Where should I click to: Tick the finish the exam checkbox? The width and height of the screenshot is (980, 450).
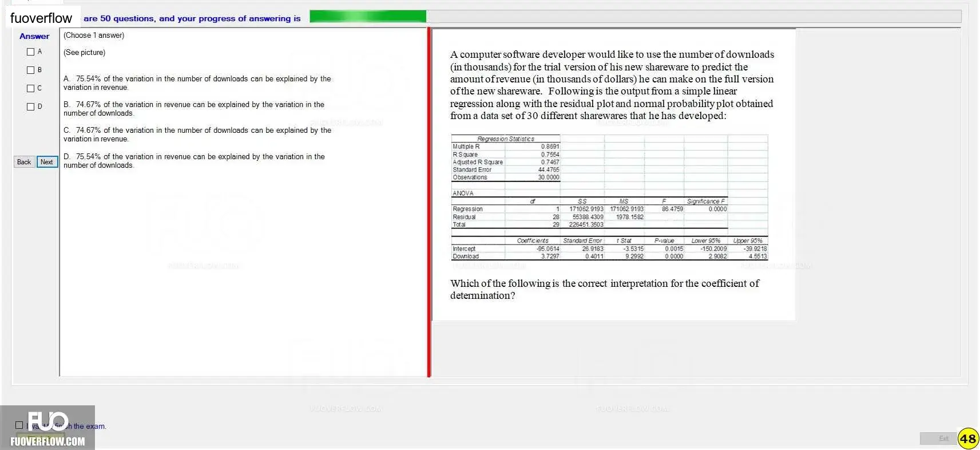coord(19,425)
